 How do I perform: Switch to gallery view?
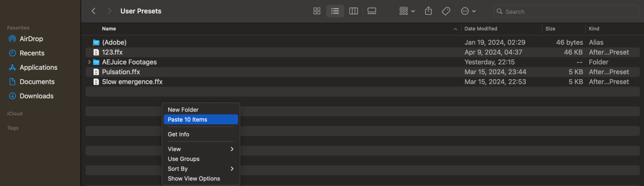point(372,11)
